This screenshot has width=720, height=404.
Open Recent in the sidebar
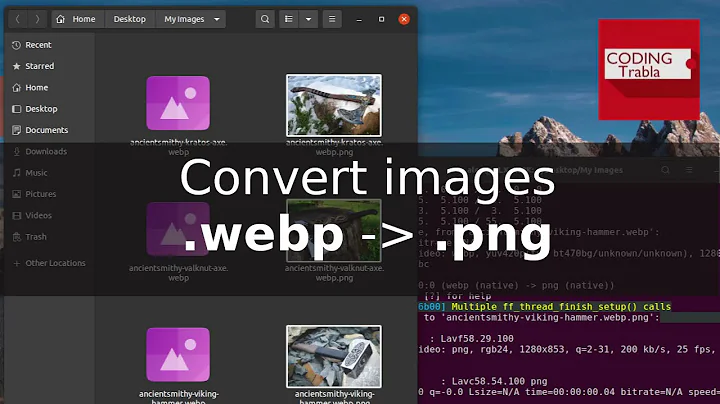tap(49, 45)
